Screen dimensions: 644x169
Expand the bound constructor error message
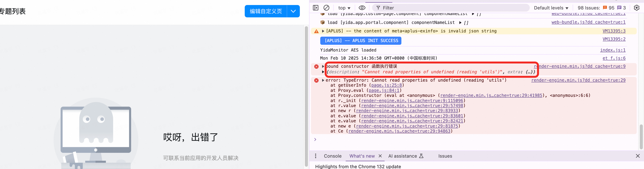[x=323, y=66]
